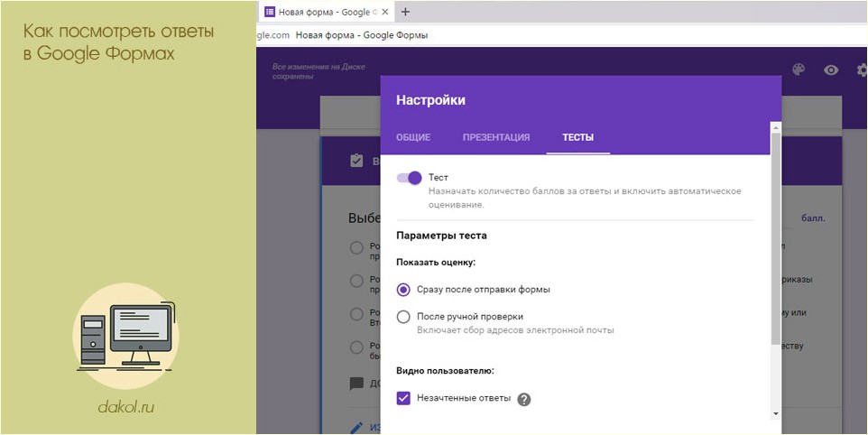Click the pencil edit icon in form
Viewport: 868px width, 435px height.
[356, 427]
